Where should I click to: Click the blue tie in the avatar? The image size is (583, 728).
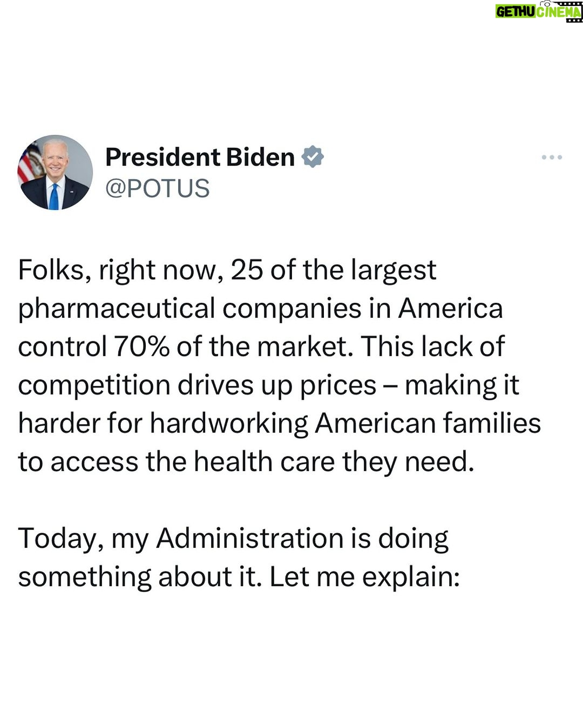53,196
